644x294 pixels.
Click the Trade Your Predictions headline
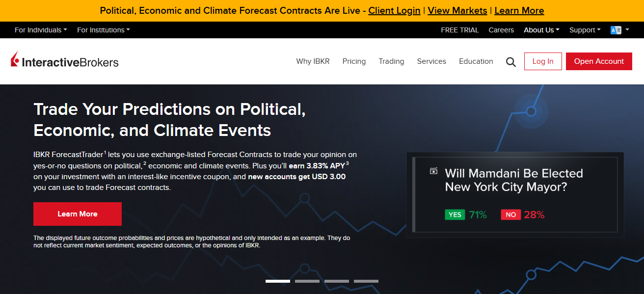coord(169,119)
